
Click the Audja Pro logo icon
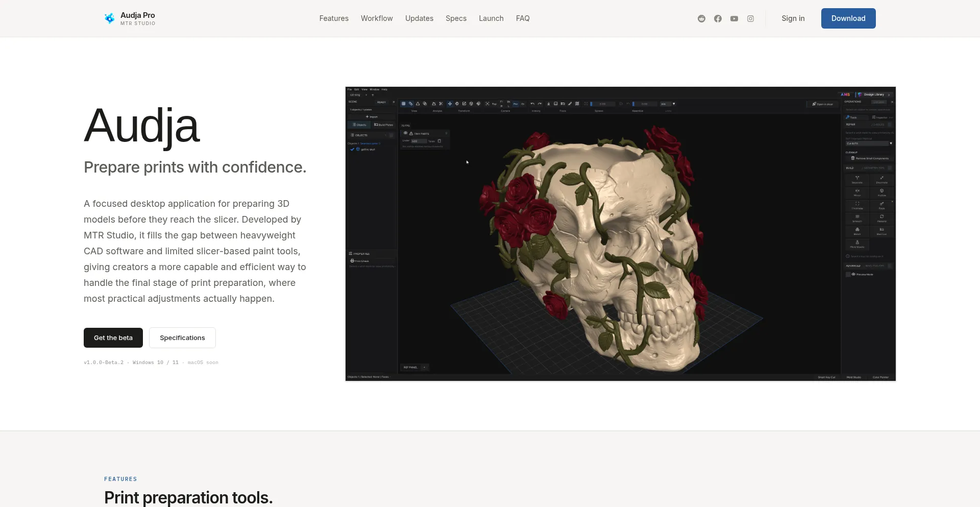coord(109,18)
